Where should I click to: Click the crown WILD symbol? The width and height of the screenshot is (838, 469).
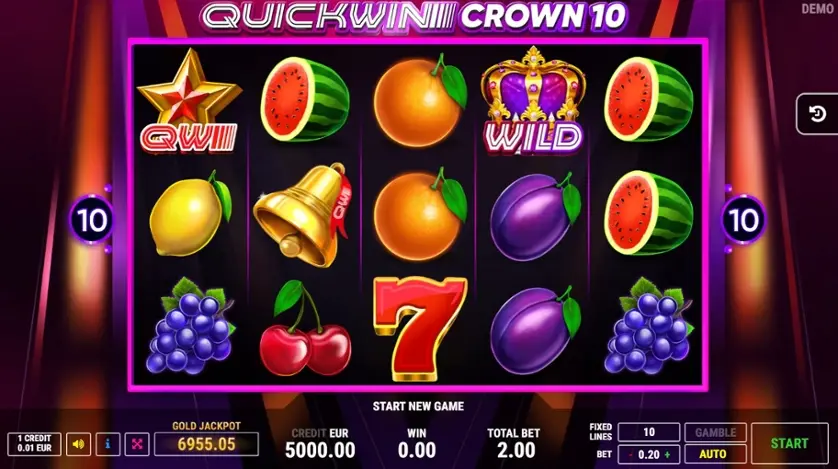coord(533,100)
